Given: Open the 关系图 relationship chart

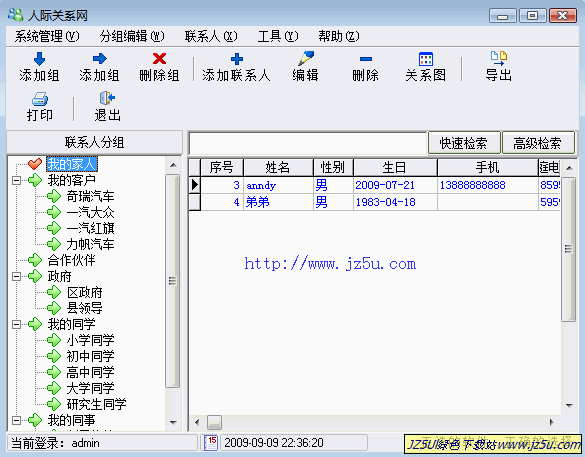Looking at the screenshot, I should 425,67.
